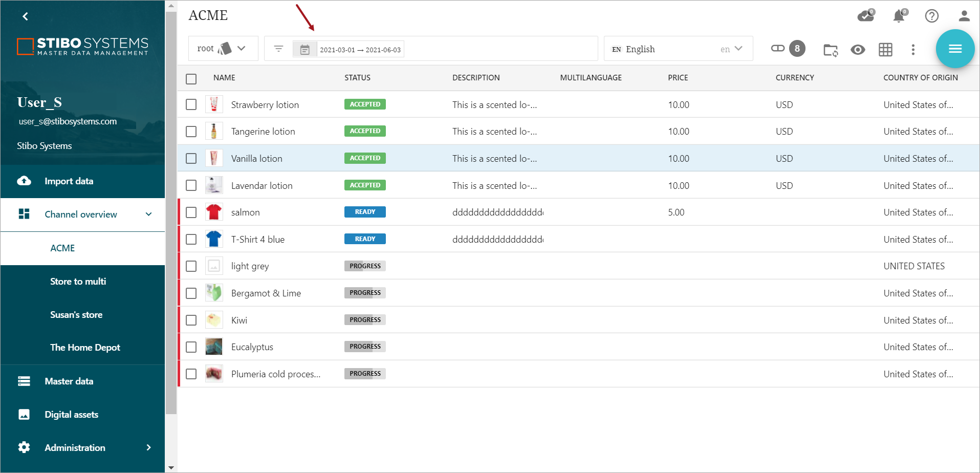980x473 pixels.
Task: Open the three-dot more options menu
Action: pos(913,50)
